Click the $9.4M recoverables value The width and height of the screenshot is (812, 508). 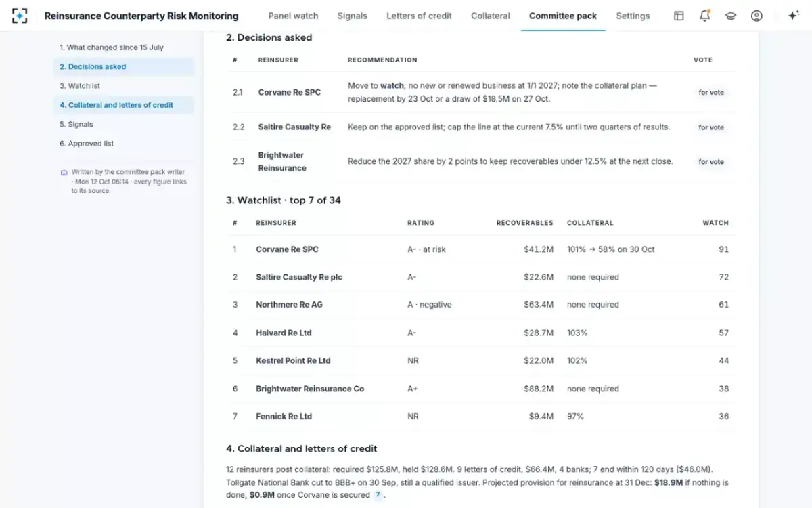[x=541, y=417]
